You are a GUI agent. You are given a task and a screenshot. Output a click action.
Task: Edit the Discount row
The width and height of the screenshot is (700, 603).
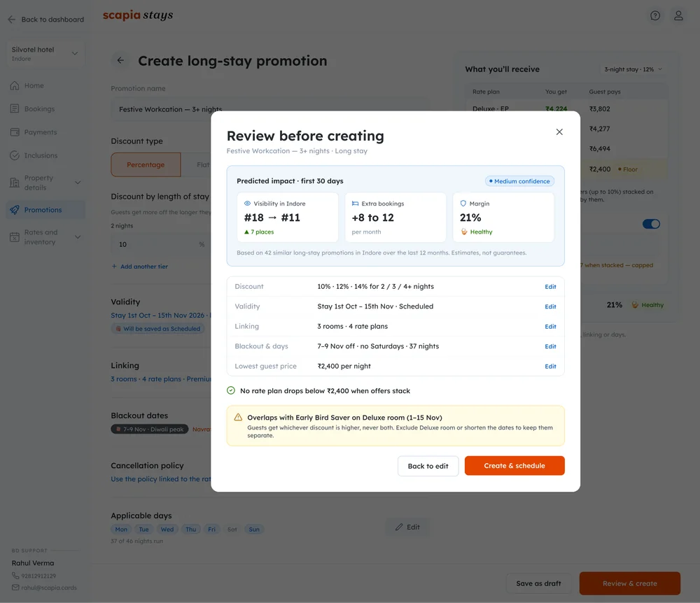point(550,287)
